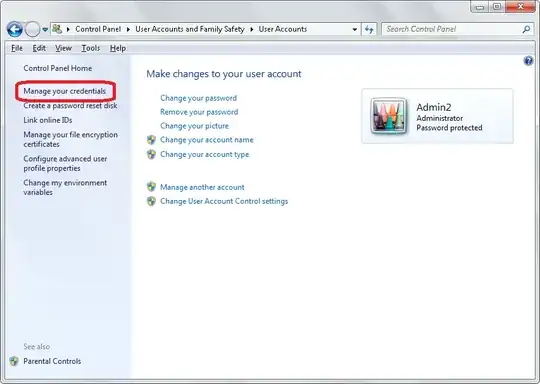Click the User Accounts icon in the address bar
The height and width of the screenshot is (384, 540).
click(57, 29)
